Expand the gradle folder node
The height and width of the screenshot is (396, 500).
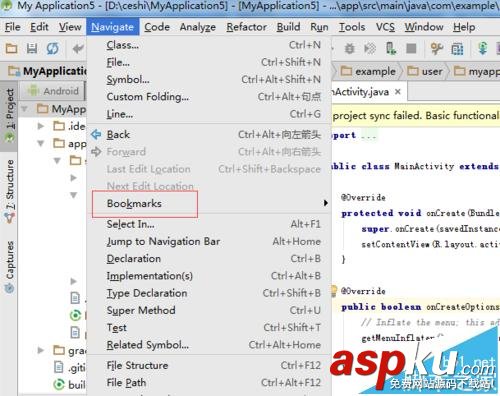[x=41, y=350]
